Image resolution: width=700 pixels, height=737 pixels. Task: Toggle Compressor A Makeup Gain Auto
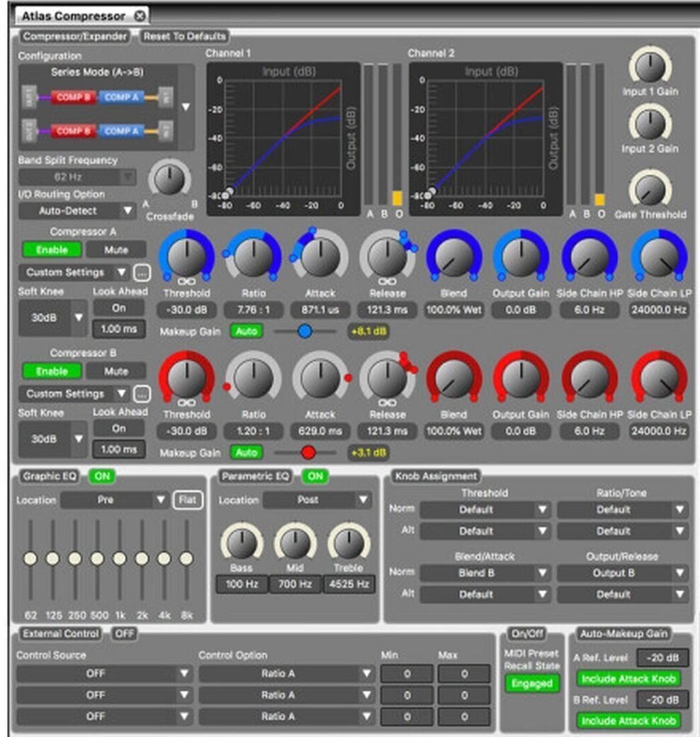246,332
